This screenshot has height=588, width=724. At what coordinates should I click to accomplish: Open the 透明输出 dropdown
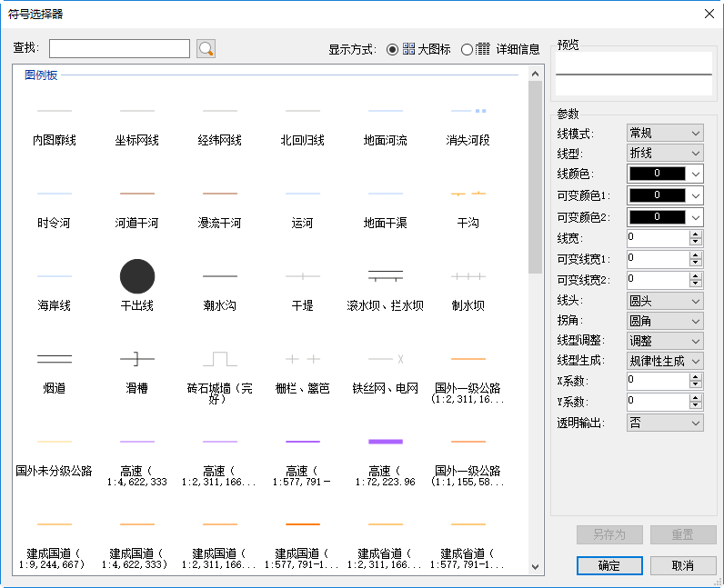[665, 423]
